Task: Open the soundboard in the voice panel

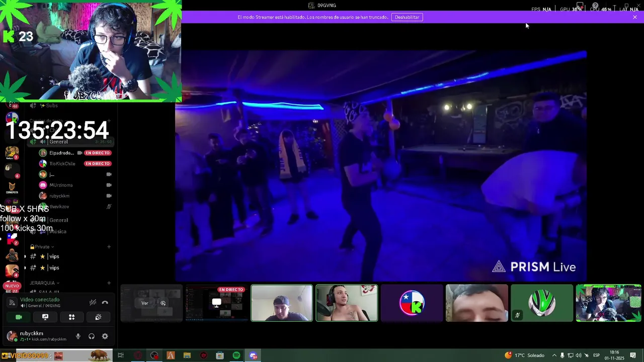Action: click(98, 317)
